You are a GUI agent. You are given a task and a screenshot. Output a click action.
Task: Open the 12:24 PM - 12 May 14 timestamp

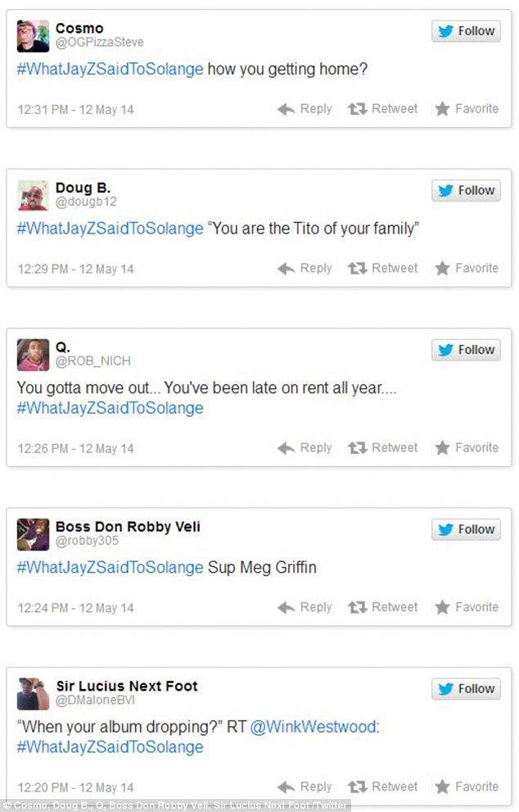(x=75, y=608)
